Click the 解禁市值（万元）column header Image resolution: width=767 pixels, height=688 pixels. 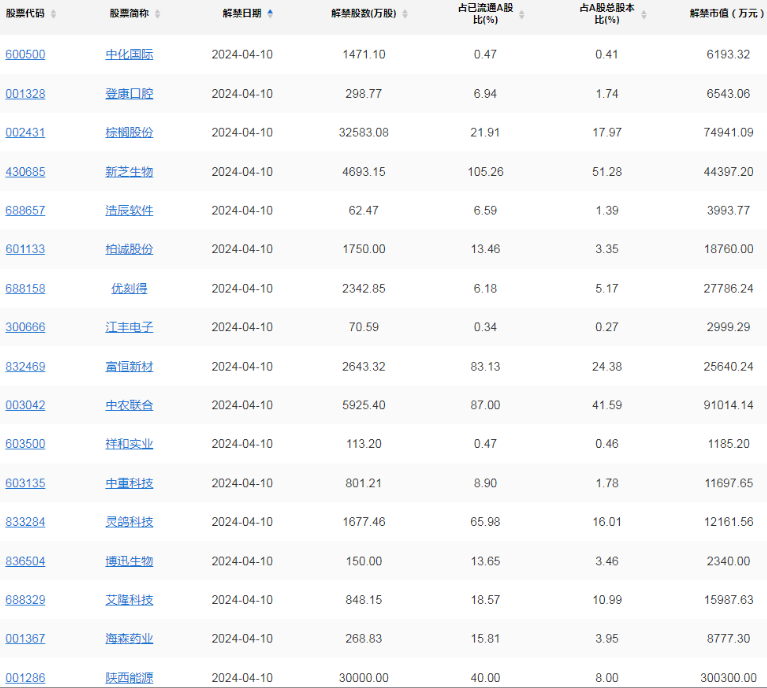(727, 14)
